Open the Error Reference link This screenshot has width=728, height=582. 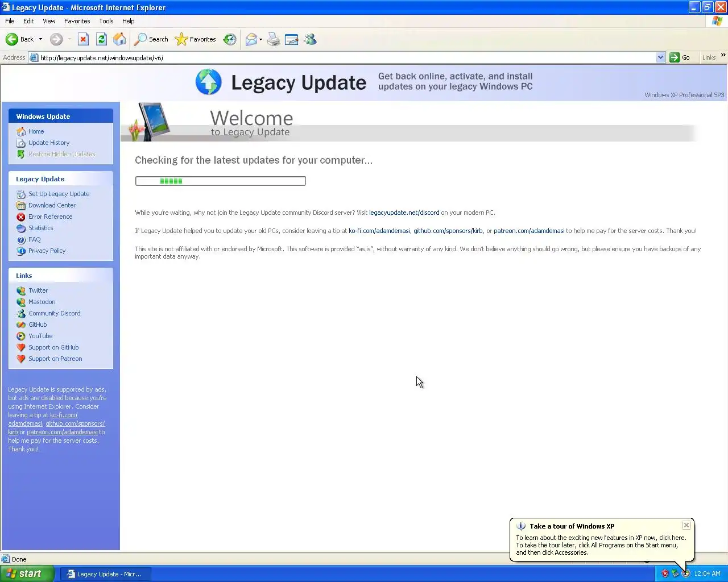click(50, 217)
